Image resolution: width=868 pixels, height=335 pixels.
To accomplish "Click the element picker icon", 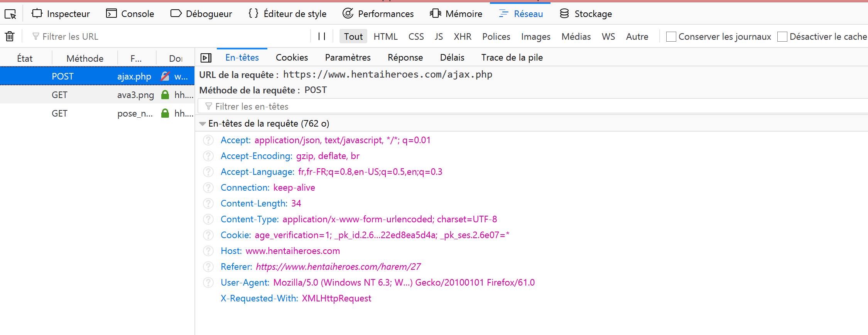I will pos(10,14).
